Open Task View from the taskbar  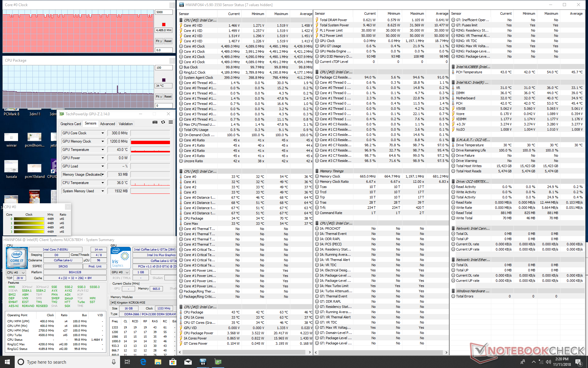127,362
